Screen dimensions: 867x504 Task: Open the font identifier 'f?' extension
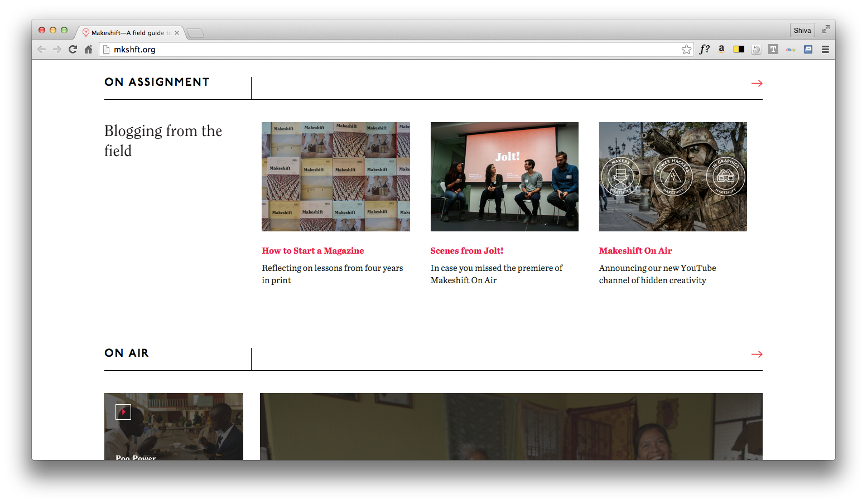point(705,49)
